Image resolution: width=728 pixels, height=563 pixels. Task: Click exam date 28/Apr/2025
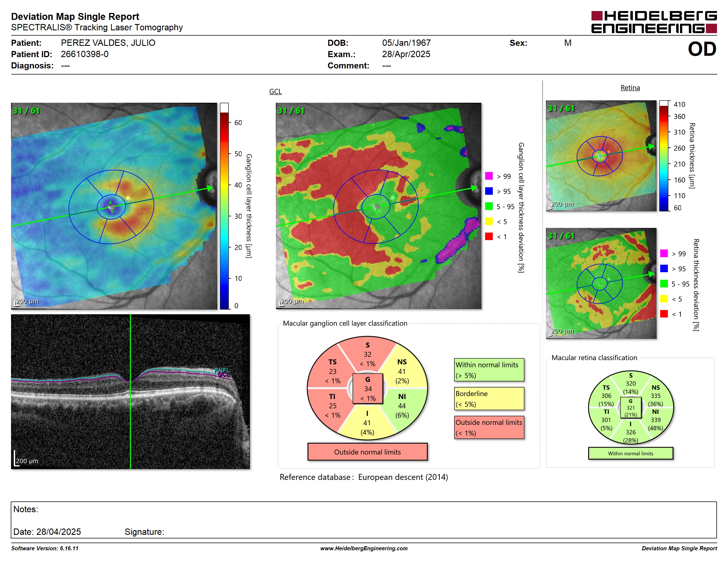[x=406, y=54]
